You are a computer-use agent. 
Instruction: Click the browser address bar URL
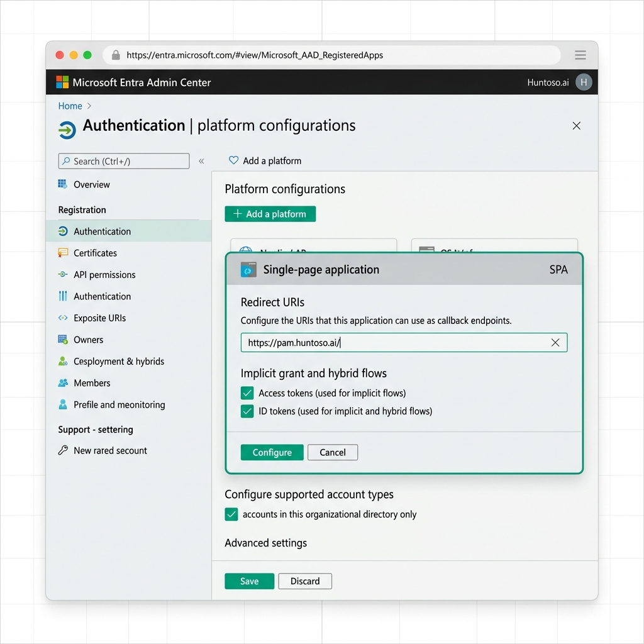255,55
